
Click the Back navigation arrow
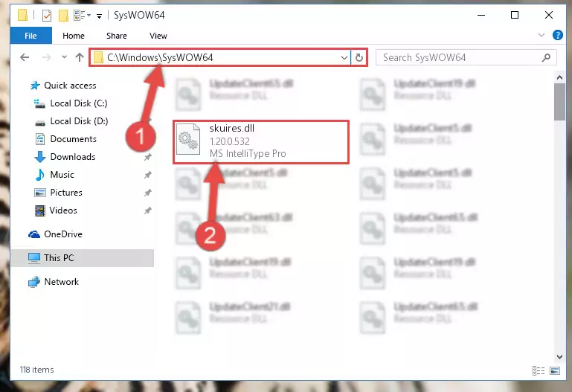click(x=25, y=57)
